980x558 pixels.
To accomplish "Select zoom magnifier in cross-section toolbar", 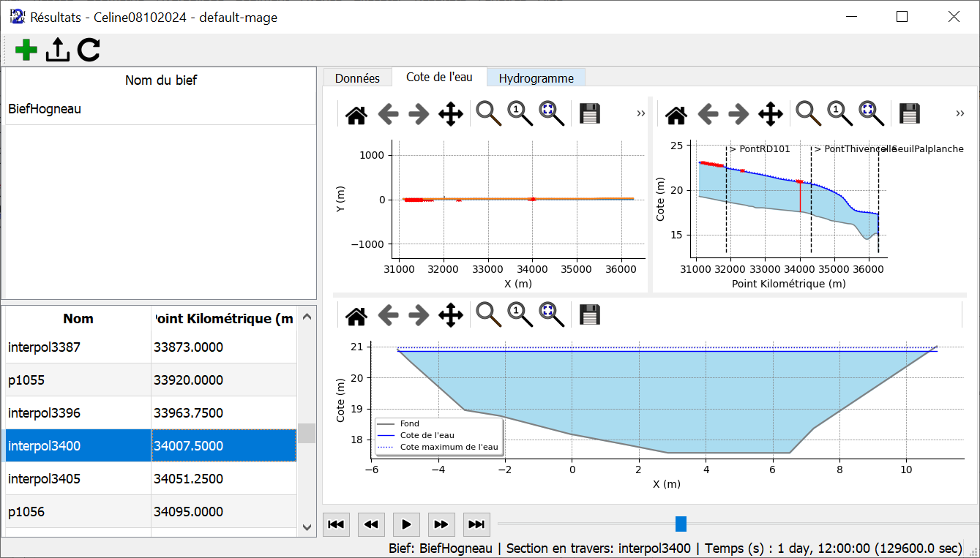I will click(x=487, y=315).
